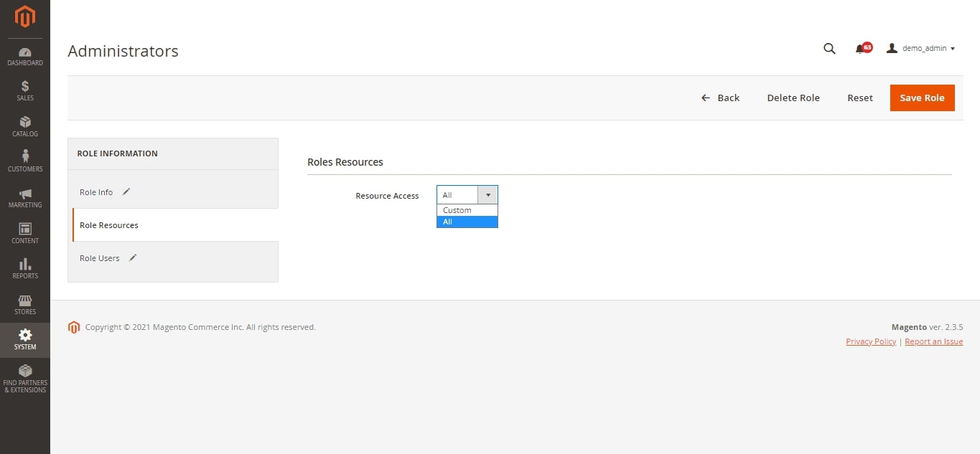The width and height of the screenshot is (980, 454).
Task: Click the Magento ver. 2.3.5 text
Action: tap(927, 327)
